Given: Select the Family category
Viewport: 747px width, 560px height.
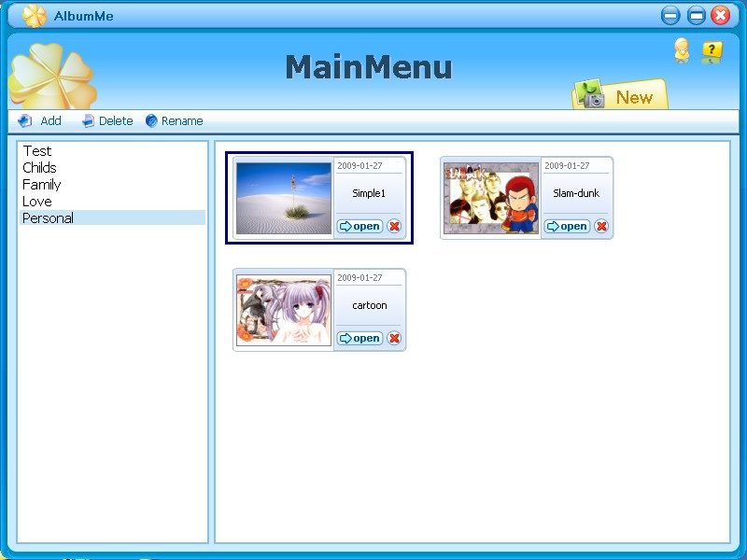Looking at the screenshot, I should 112,184.
